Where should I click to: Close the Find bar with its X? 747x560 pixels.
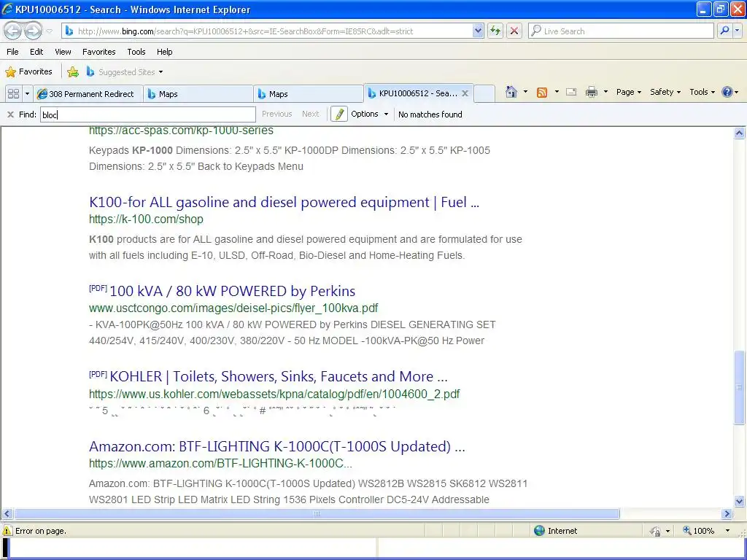coord(10,114)
